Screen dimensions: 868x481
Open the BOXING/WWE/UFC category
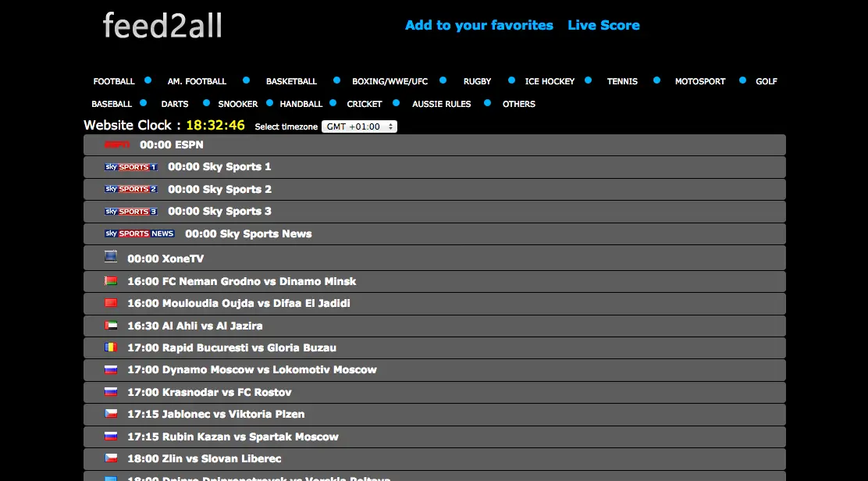390,81
